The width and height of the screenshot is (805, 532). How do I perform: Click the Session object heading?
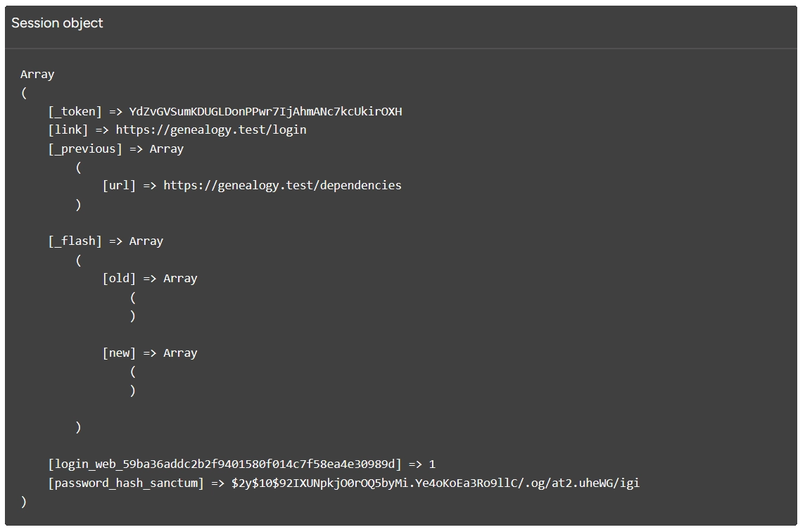click(57, 23)
